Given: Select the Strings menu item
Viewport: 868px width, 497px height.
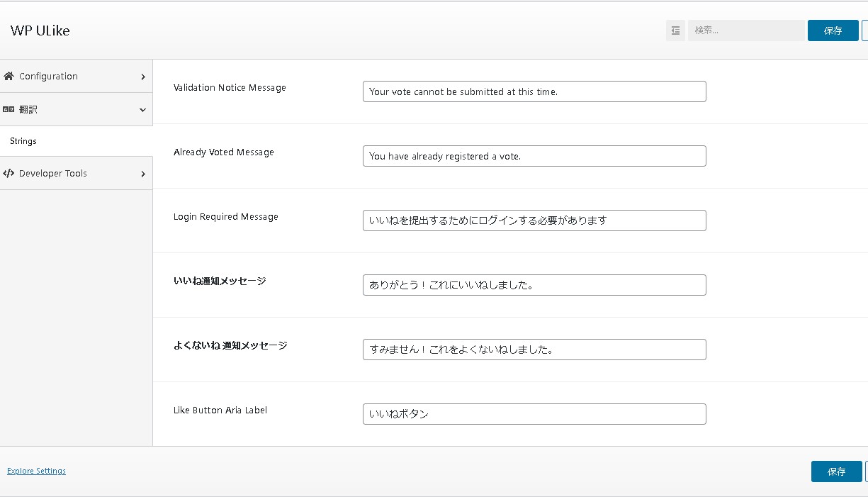Looking at the screenshot, I should [x=23, y=141].
